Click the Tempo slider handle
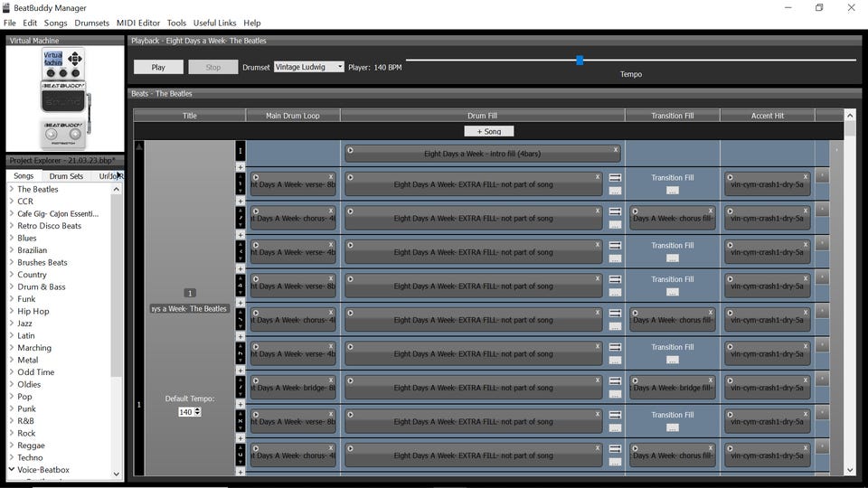Viewport: 868px width, 488px height. pyautogui.click(x=580, y=60)
